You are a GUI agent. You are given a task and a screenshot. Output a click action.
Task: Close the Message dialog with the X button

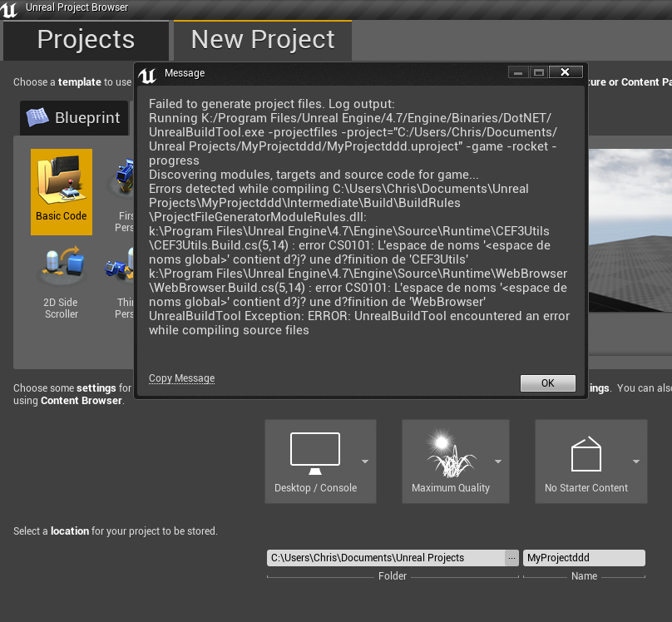click(x=566, y=72)
